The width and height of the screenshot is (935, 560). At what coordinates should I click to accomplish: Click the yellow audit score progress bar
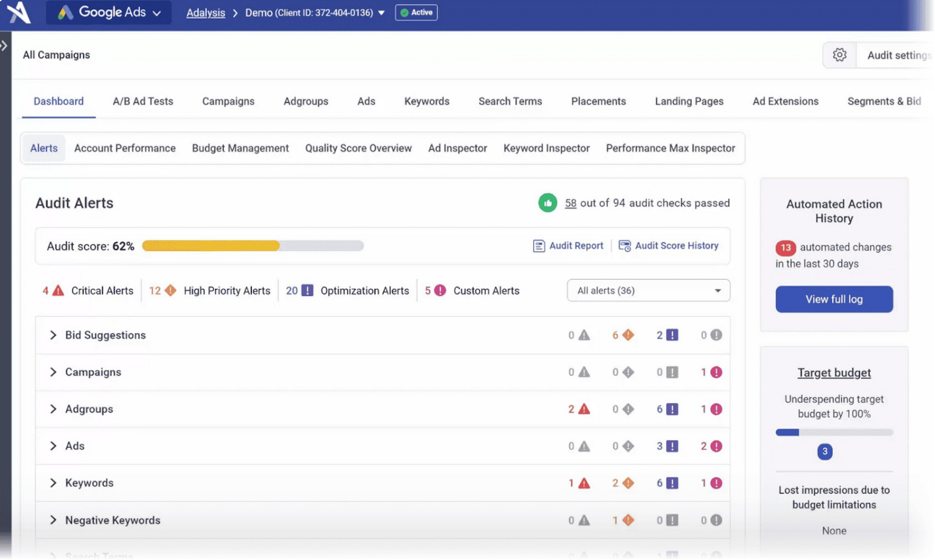point(210,245)
